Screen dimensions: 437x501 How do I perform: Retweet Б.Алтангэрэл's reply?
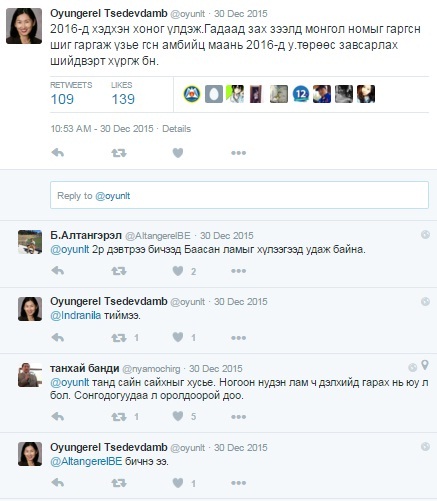click(x=119, y=271)
